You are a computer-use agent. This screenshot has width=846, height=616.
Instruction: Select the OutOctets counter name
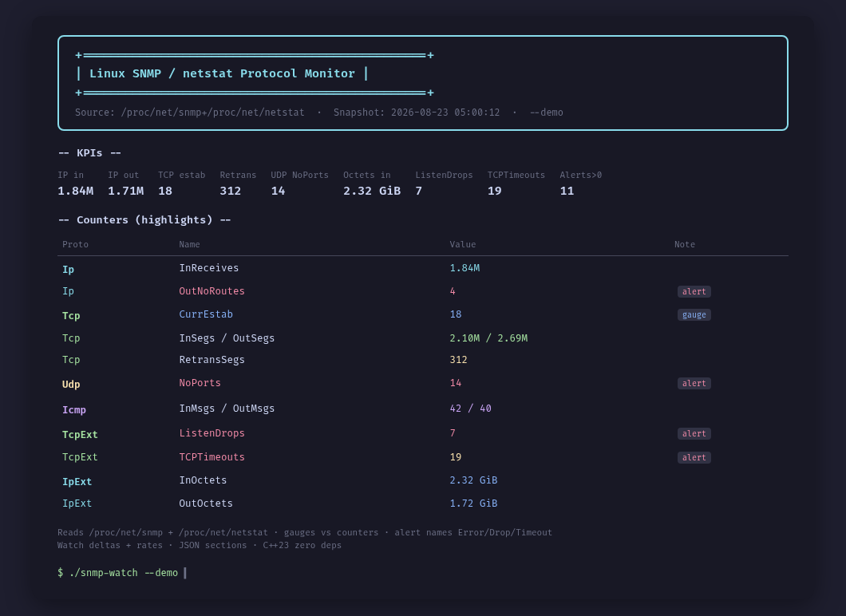click(x=206, y=503)
